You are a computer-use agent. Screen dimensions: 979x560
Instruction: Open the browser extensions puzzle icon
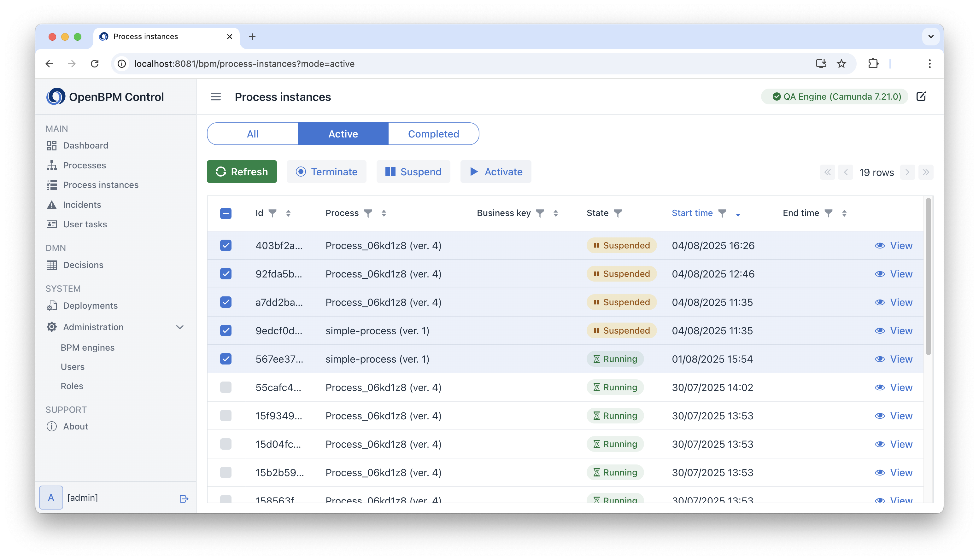[873, 63]
